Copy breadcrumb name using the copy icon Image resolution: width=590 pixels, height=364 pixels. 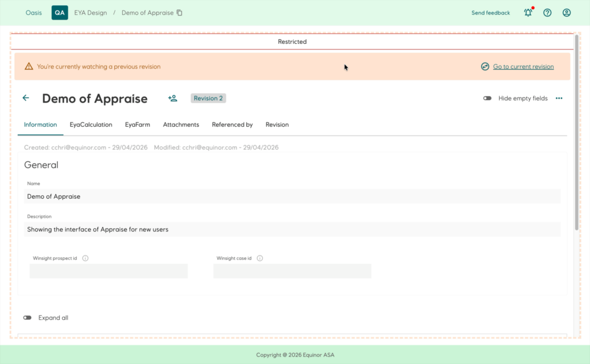pos(180,13)
